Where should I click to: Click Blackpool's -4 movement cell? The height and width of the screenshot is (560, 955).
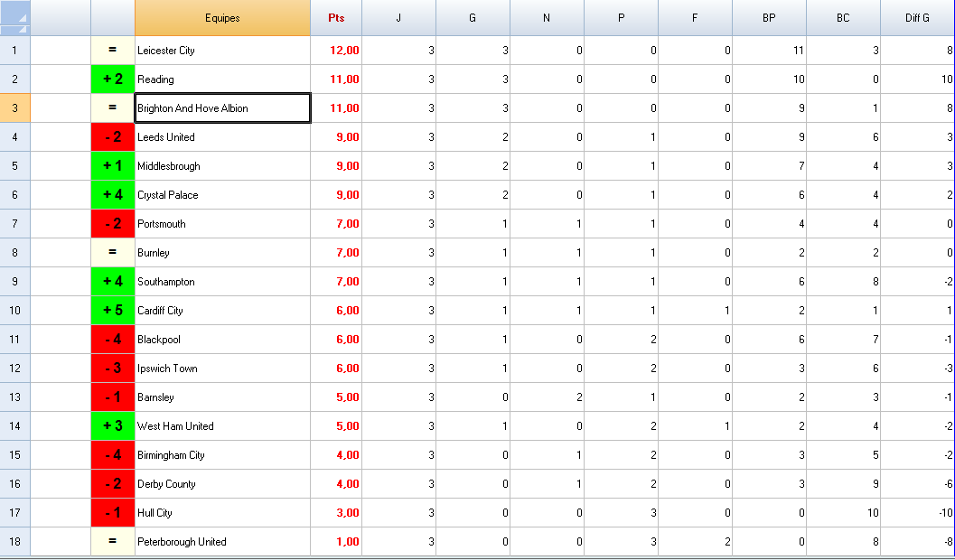click(113, 340)
